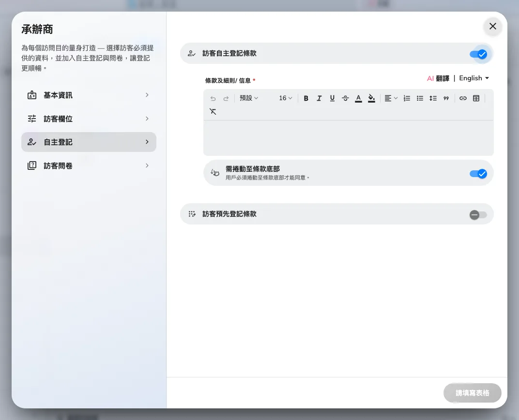Apply strikethrough formatting

(345, 98)
